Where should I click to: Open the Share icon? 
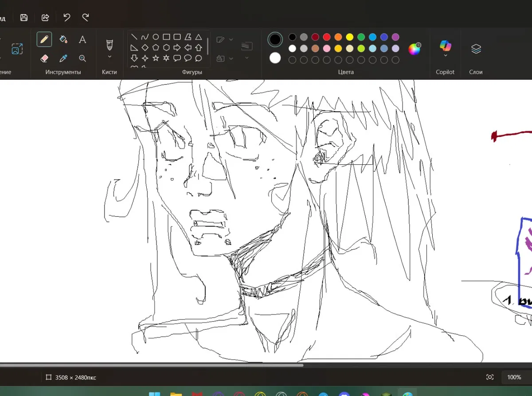tap(45, 17)
